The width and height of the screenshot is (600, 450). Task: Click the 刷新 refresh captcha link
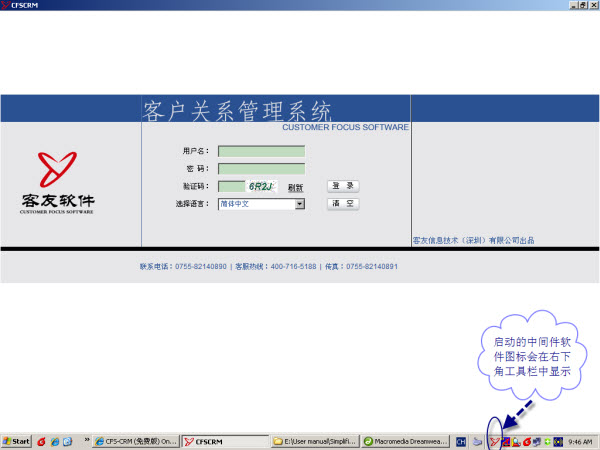click(295, 188)
